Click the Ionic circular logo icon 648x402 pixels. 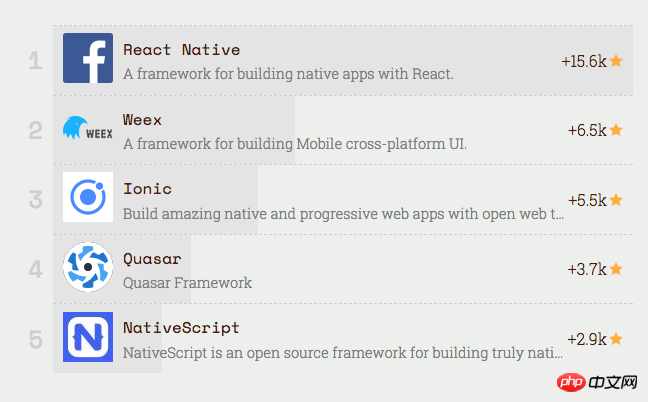[88, 197]
